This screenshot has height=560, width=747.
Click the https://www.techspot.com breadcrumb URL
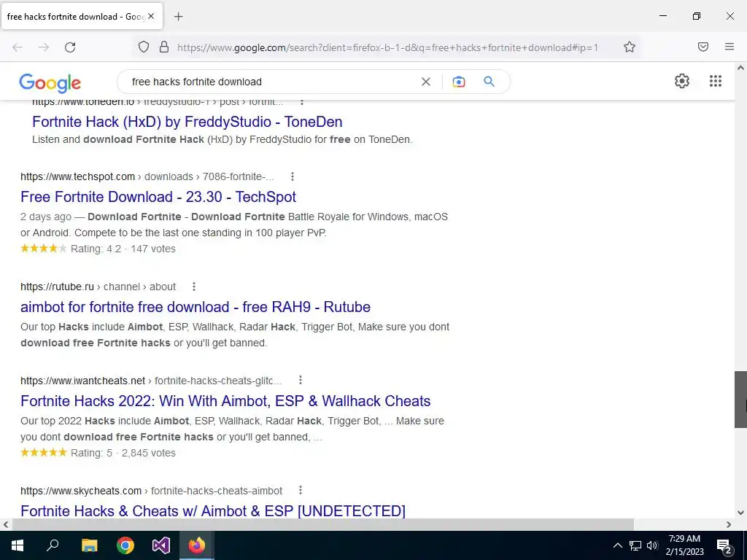[77, 176]
